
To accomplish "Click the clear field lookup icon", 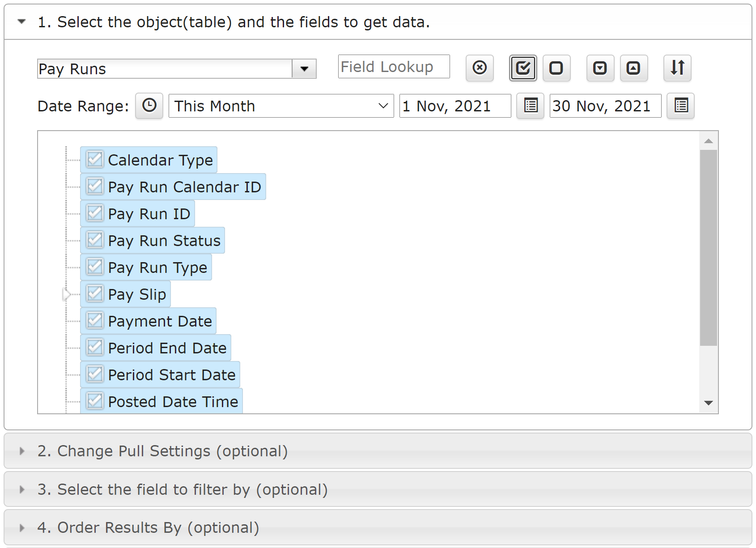I will pos(480,68).
